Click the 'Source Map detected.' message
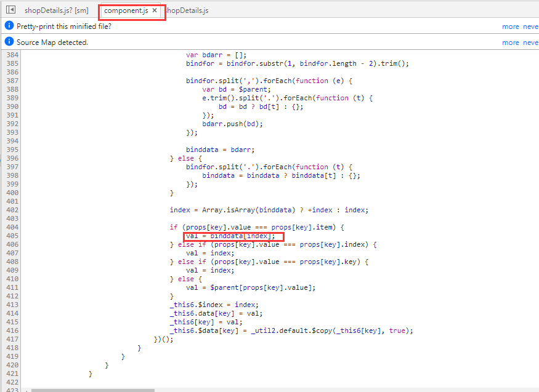The height and width of the screenshot is (392, 539). (x=52, y=42)
